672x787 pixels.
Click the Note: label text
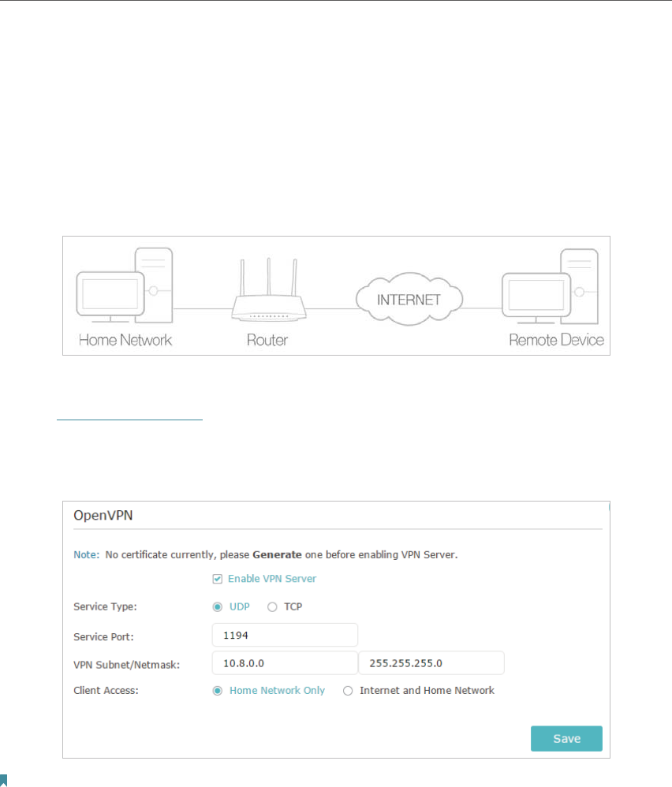pyautogui.click(x=86, y=554)
